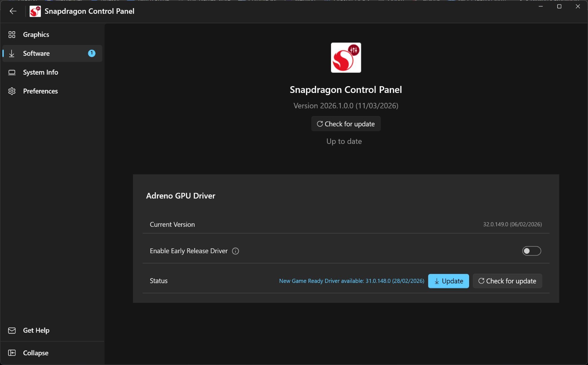Check for GPU driver update

tap(507, 281)
